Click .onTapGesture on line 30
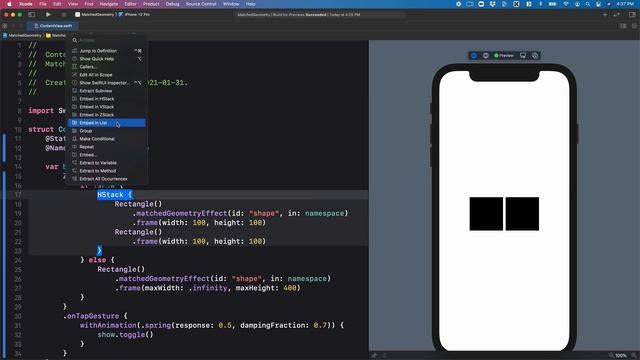Viewport: 640px width, 360px height. pos(91,316)
